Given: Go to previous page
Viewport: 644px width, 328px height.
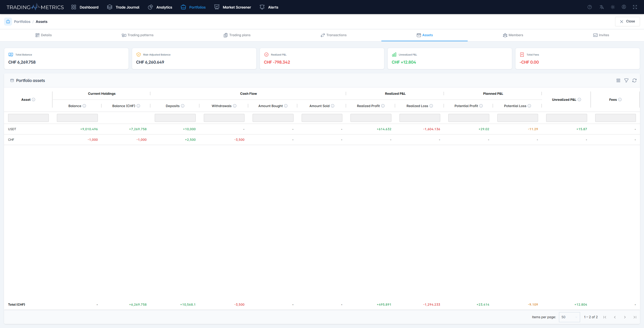Looking at the screenshot, I should (615, 317).
